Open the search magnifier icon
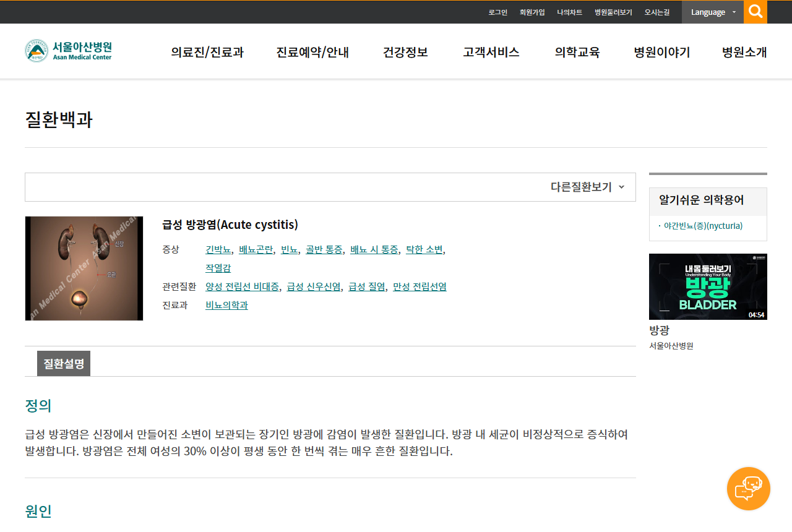Screen dimensions: 792x532 point(755,12)
